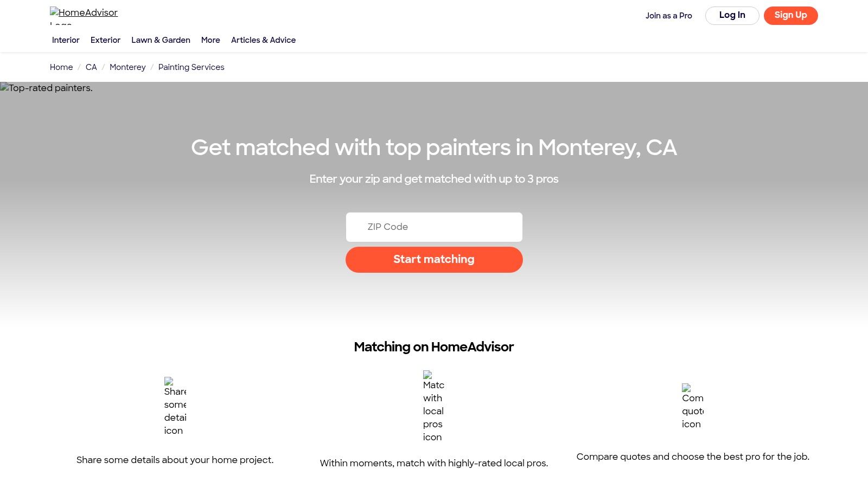Expand the Interior category menu
The width and height of the screenshot is (868, 488).
tap(65, 40)
